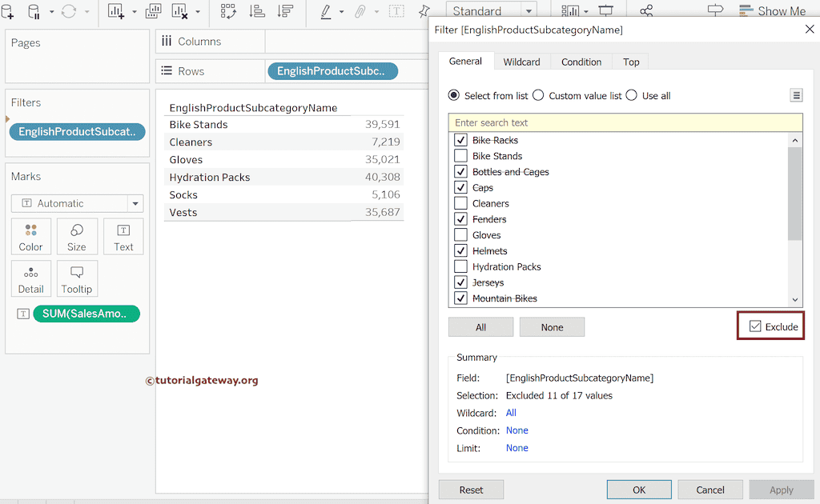Click the Duplicate sheet icon
820x504 pixels.
pyautogui.click(x=153, y=11)
